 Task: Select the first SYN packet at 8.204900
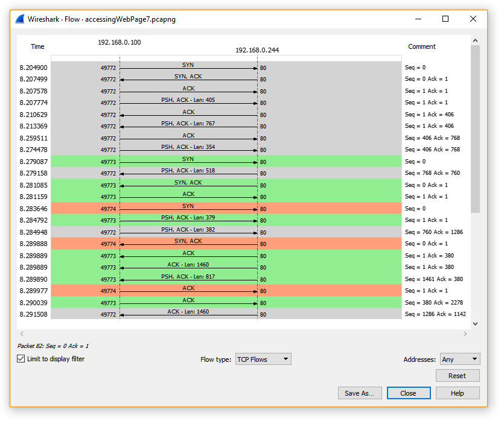click(x=188, y=68)
